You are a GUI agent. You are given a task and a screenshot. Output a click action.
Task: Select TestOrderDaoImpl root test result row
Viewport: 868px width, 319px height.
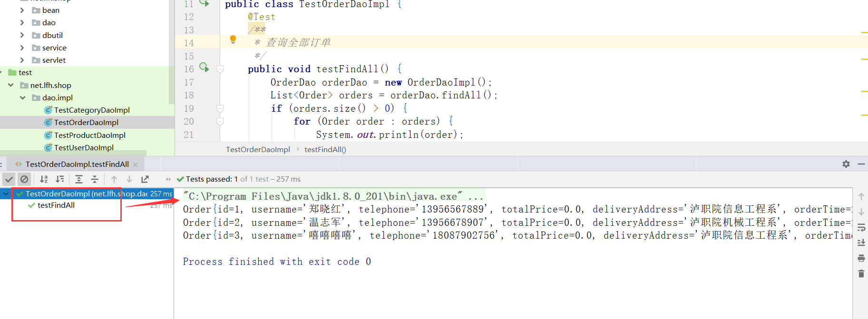point(87,193)
